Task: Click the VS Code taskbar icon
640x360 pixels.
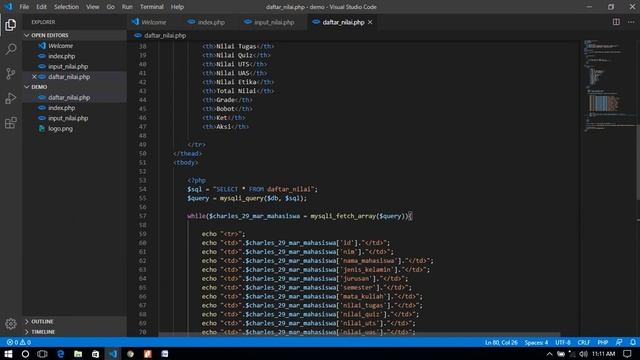Action: click(113, 354)
